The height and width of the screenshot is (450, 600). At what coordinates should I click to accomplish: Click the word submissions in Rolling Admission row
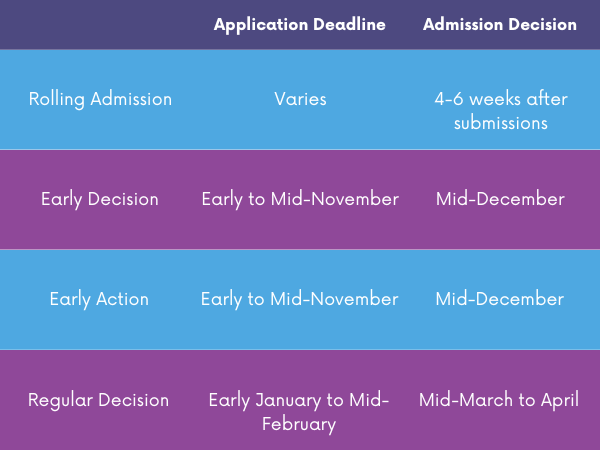click(501, 123)
